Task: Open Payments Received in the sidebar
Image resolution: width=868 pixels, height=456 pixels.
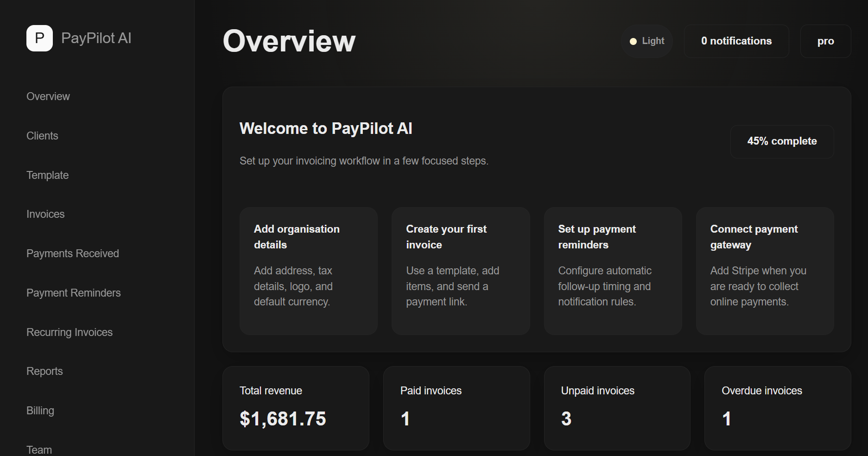Action: (x=73, y=253)
